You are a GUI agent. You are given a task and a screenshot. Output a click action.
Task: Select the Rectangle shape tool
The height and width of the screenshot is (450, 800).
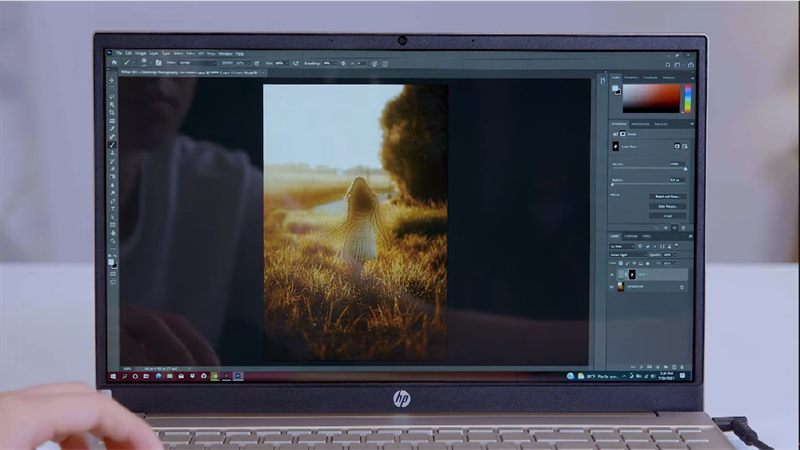pyautogui.click(x=112, y=225)
